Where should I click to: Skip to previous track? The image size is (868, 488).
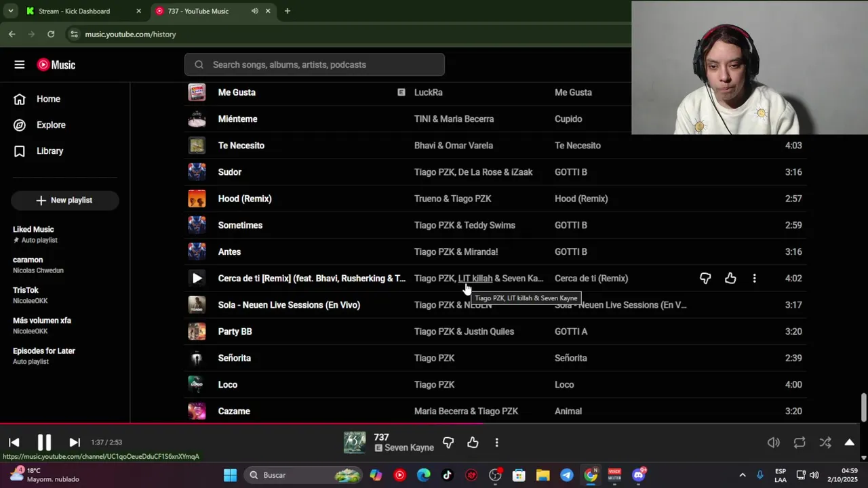14,442
